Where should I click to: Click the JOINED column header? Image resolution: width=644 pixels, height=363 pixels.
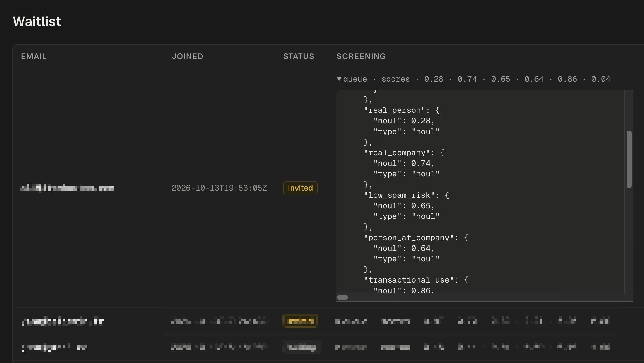187,56
